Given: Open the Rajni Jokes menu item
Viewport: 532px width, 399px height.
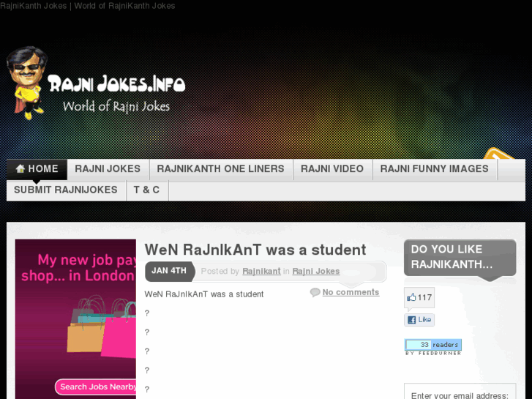Looking at the screenshot, I should 108,169.
